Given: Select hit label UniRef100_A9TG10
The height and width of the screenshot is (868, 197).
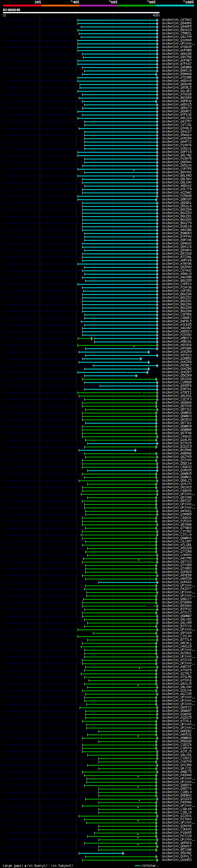Looking at the screenshot, I should (x=177, y=355).
